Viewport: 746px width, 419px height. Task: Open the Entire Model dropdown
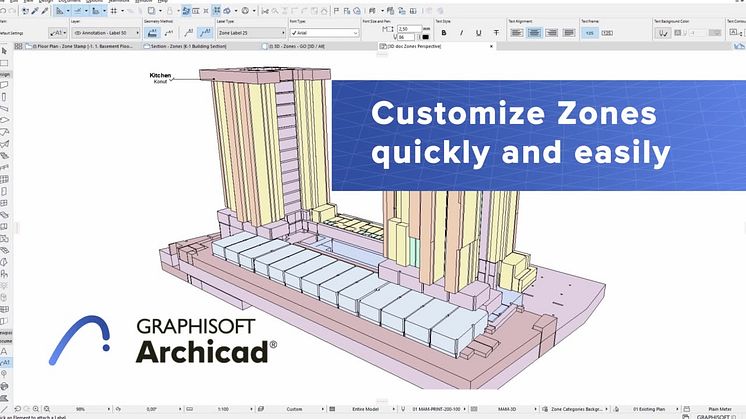point(366,409)
